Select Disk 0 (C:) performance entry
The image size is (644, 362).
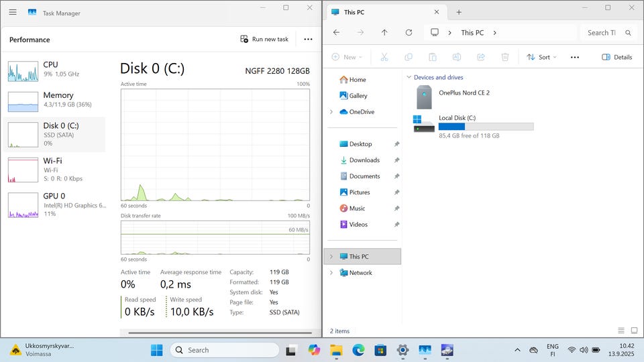pyautogui.click(x=54, y=135)
